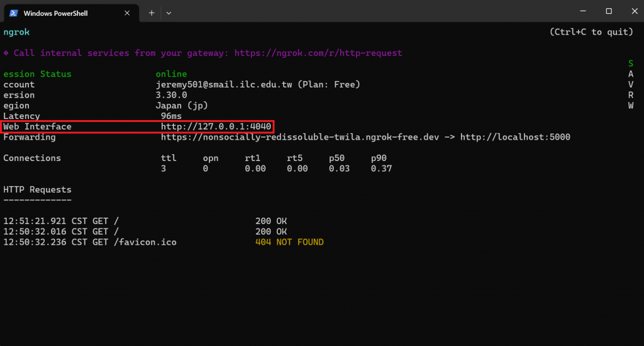
Task: Click the PowerShell icon in the tab
Action: point(14,13)
